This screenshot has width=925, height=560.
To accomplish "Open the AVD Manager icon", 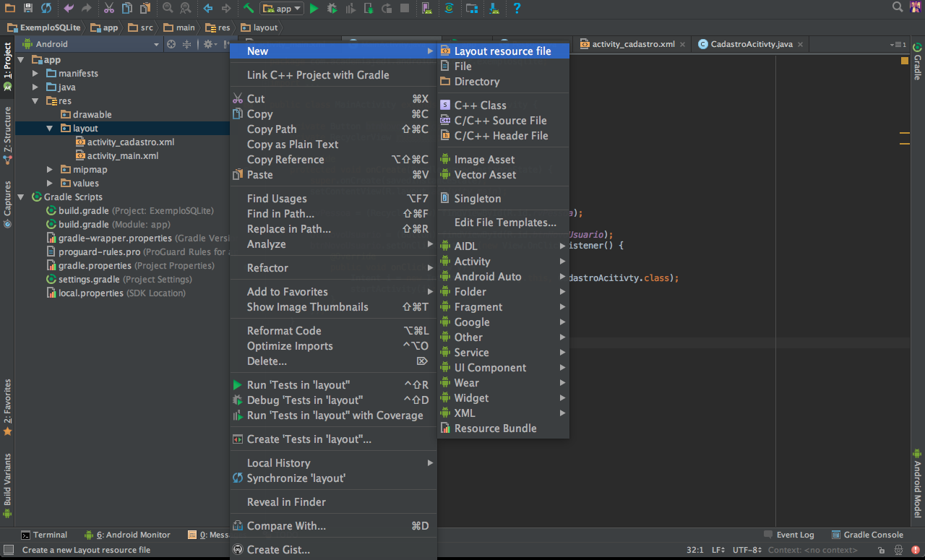I will [426, 9].
